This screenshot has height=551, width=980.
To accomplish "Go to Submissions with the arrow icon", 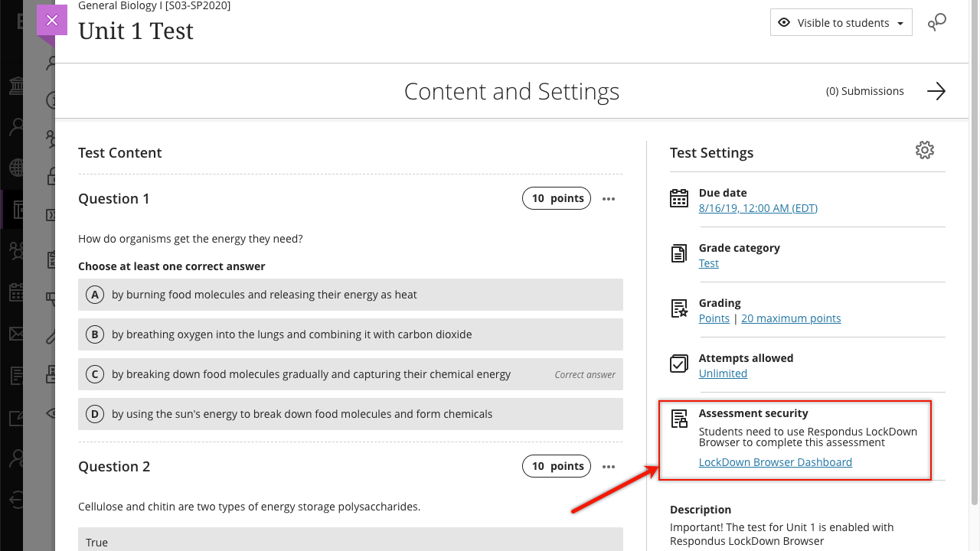I will 936,91.
